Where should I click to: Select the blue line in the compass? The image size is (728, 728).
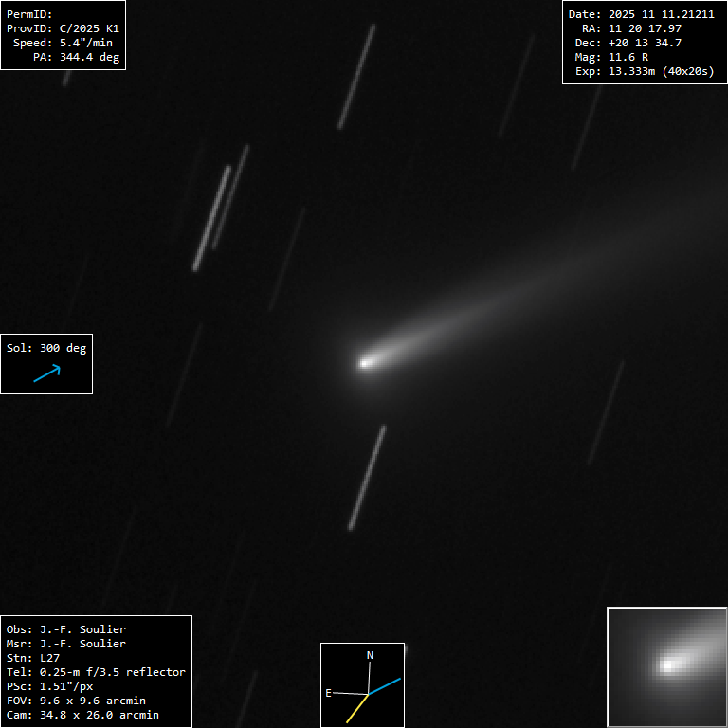click(386, 685)
